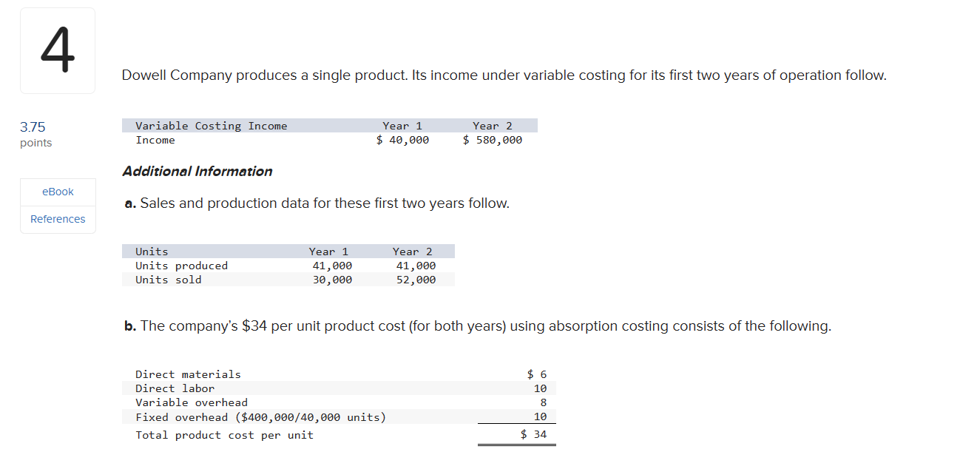
Task: Click the Variable overhead row
Action: pyautogui.click(x=339, y=402)
